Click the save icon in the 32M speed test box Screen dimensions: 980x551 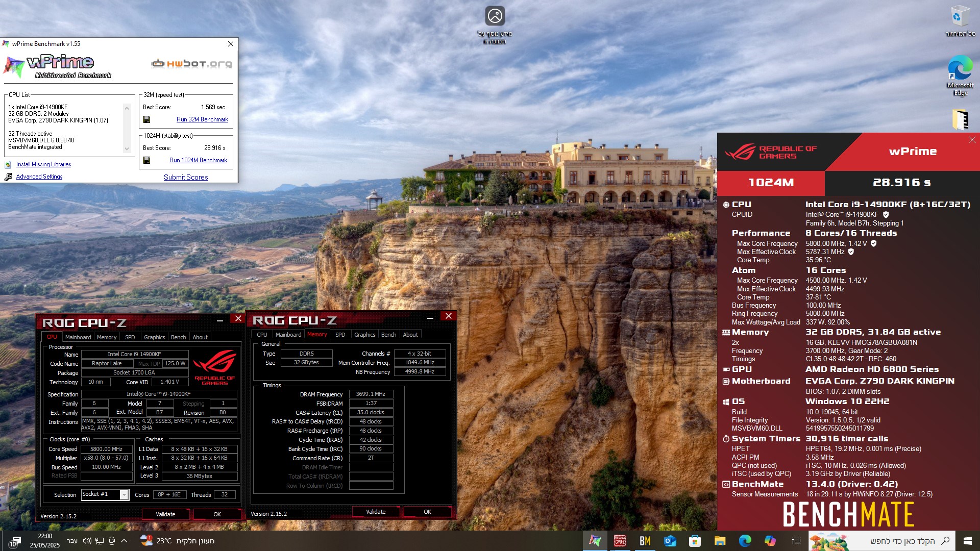146,119
